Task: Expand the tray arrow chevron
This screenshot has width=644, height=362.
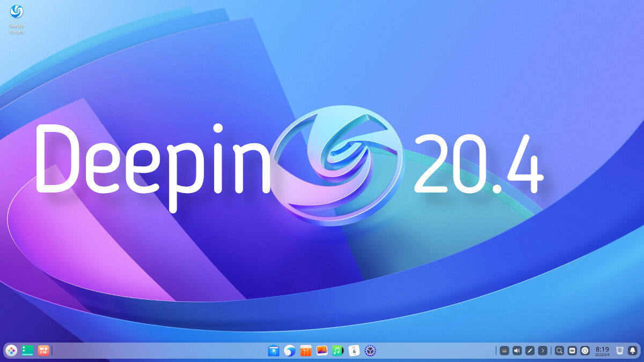Action: 543,351
